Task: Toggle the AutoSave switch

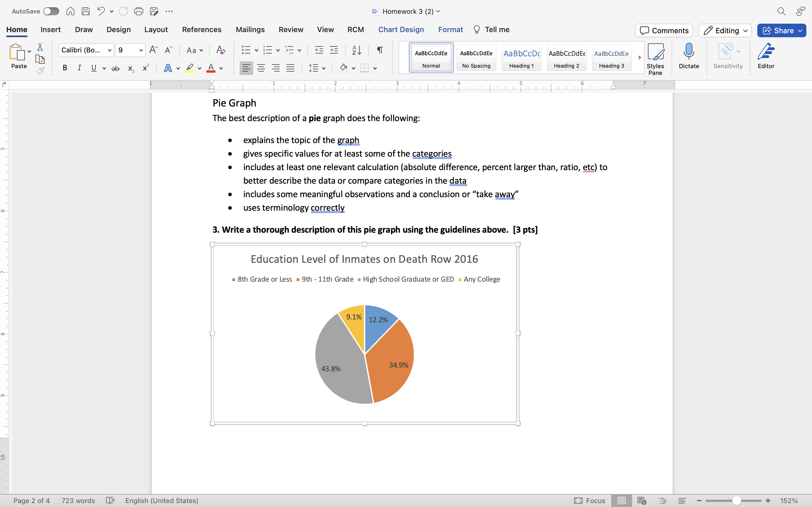Action: pyautogui.click(x=51, y=11)
